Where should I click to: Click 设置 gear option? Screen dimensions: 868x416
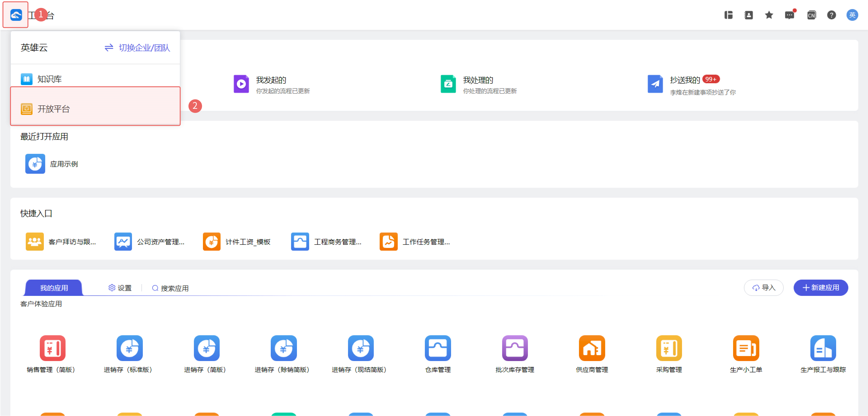120,288
